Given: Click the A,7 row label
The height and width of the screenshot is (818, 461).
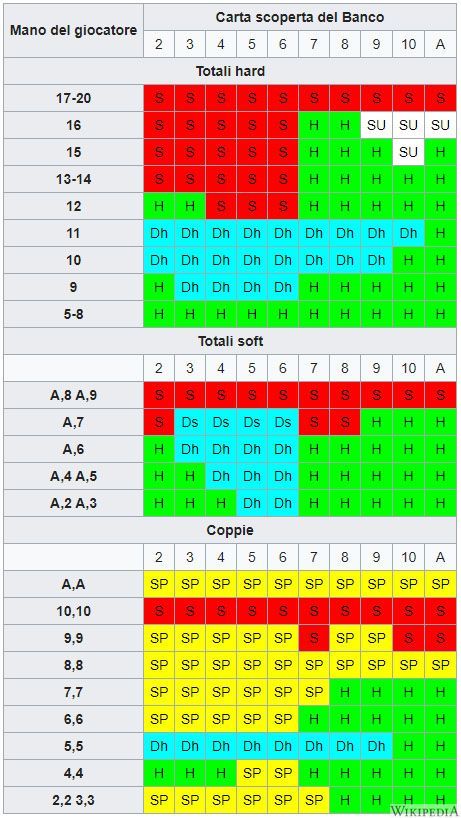Looking at the screenshot, I should (x=74, y=422).
